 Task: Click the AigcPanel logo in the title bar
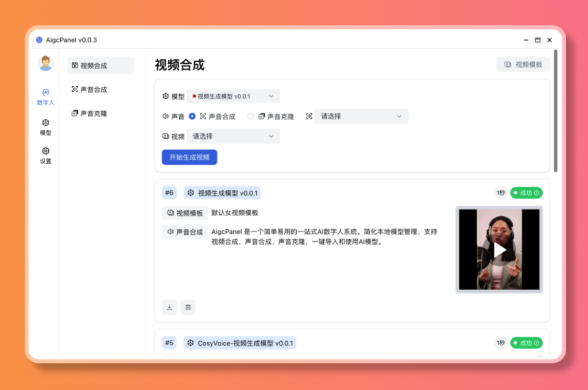tap(39, 40)
